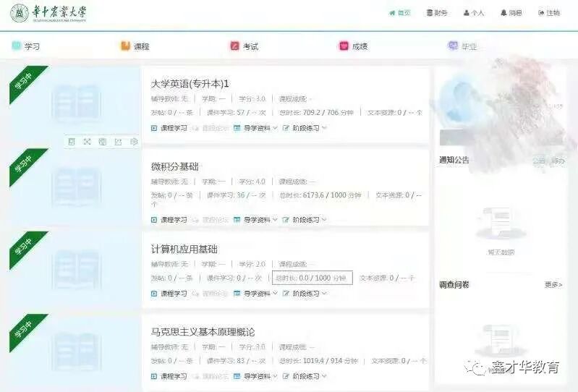Expand 阶段练习 dropdown for 微积分基础
Image resolution: width=578 pixels, height=392 pixels.
[x=305, y=220]
